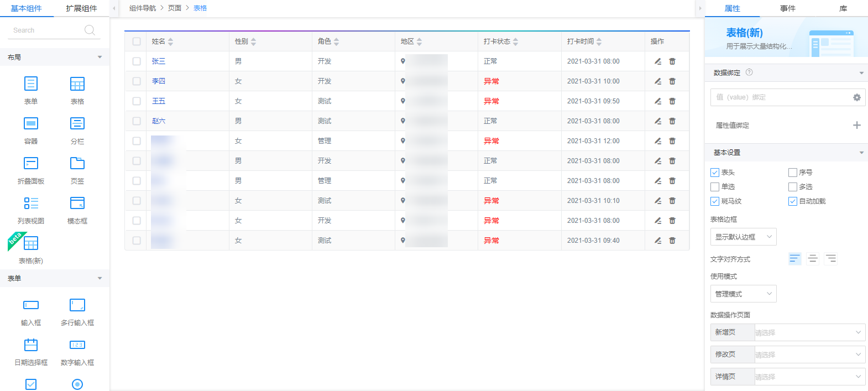Viewport: 868px width, 391px height.
Task: Open the 数据绑定 help icon
Action: click(x=749, y=72)
